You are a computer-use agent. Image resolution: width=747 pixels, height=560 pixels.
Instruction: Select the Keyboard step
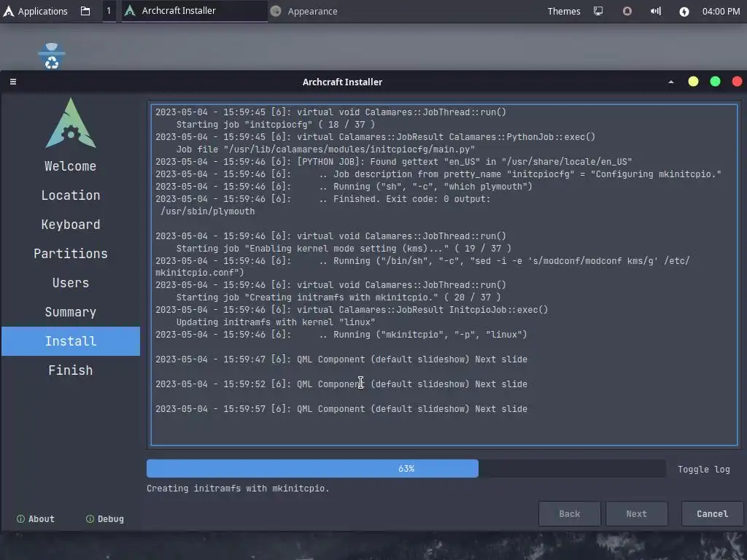[x=71, y=225]
